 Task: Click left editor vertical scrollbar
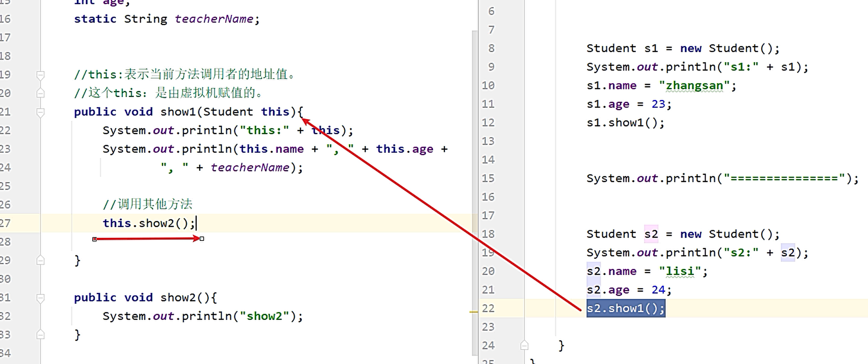(x=474, y=193)
